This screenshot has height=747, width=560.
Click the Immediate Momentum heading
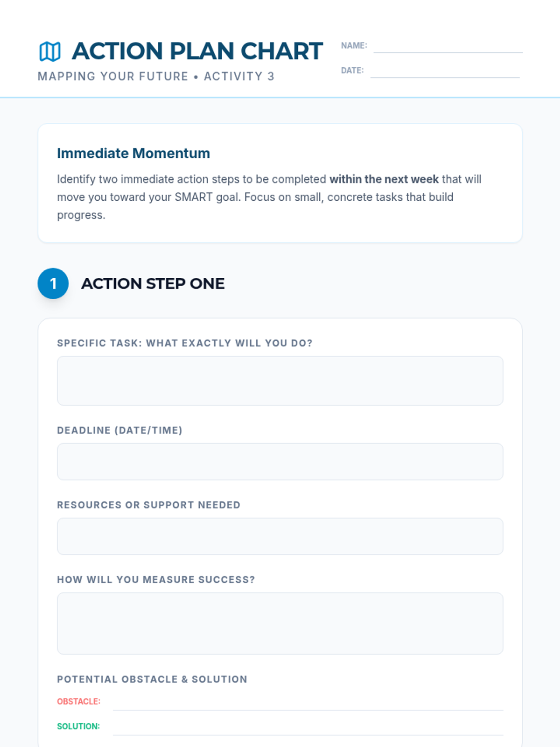(133, 153)
